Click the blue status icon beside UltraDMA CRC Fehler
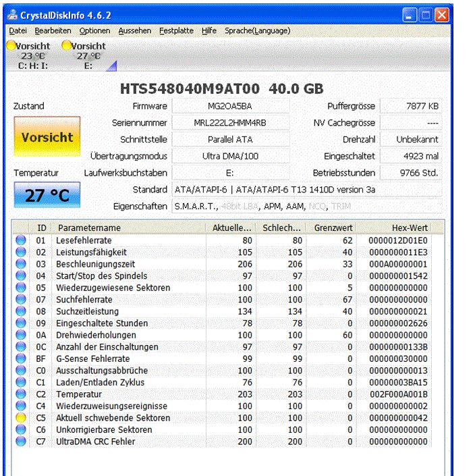This screenshot has height=476, width=473. [21, 442]
